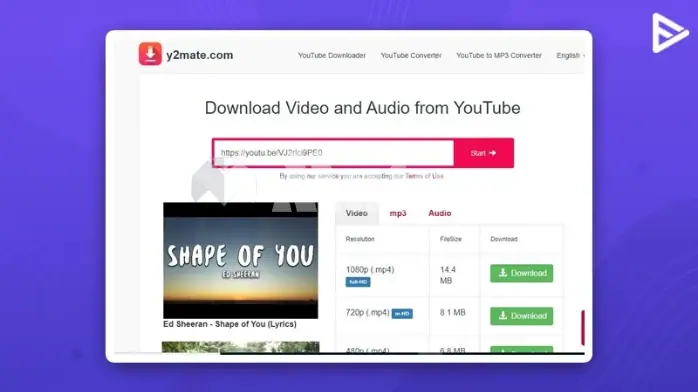Click the title Ed Sheeran - Shape of You (Lyrics)
Viewport: 698px width, 392px height.
pos(230,324)
